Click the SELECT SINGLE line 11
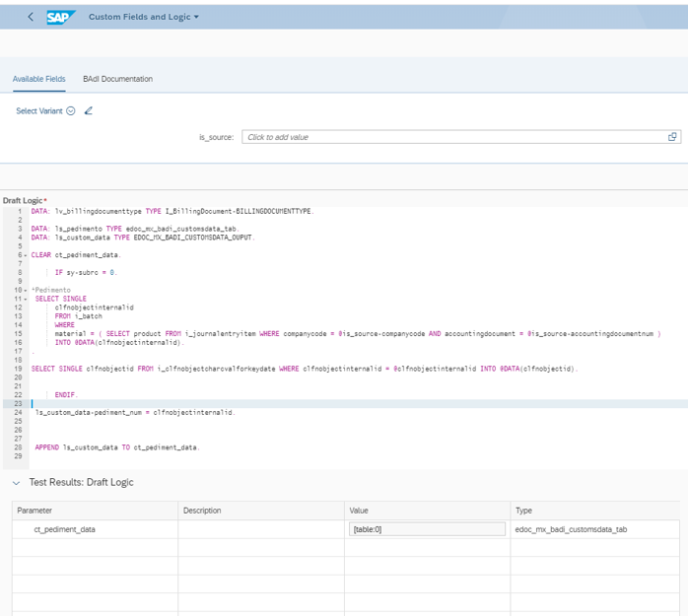 [x=60, y=299]
